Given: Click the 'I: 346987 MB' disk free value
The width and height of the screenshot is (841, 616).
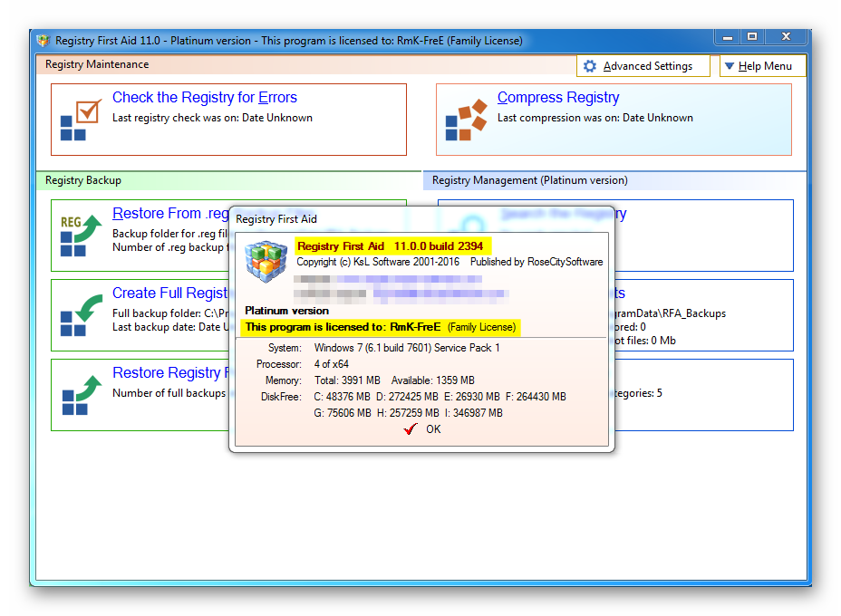Looking at the screenshot, I should [474, 413].
